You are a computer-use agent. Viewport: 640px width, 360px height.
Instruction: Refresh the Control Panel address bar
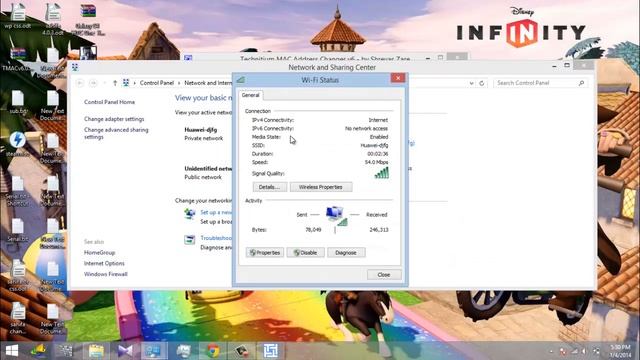(482, 83)
